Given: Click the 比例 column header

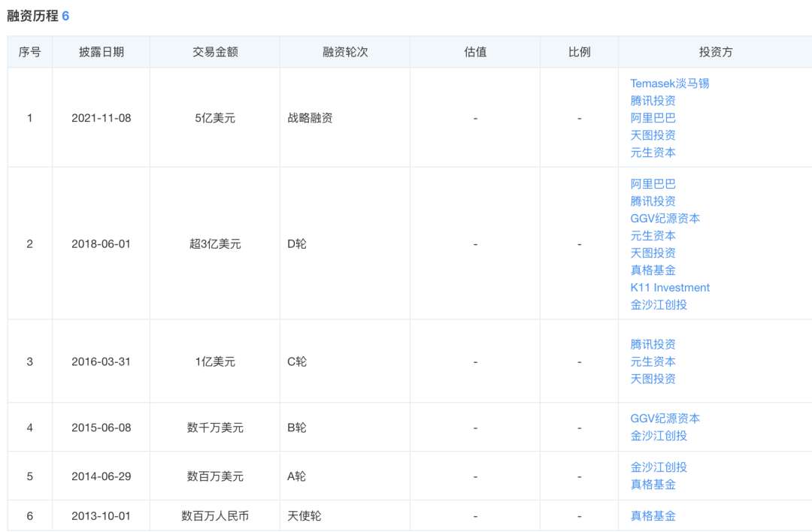Looking at the screenshot, I should (x=579, y=52).
